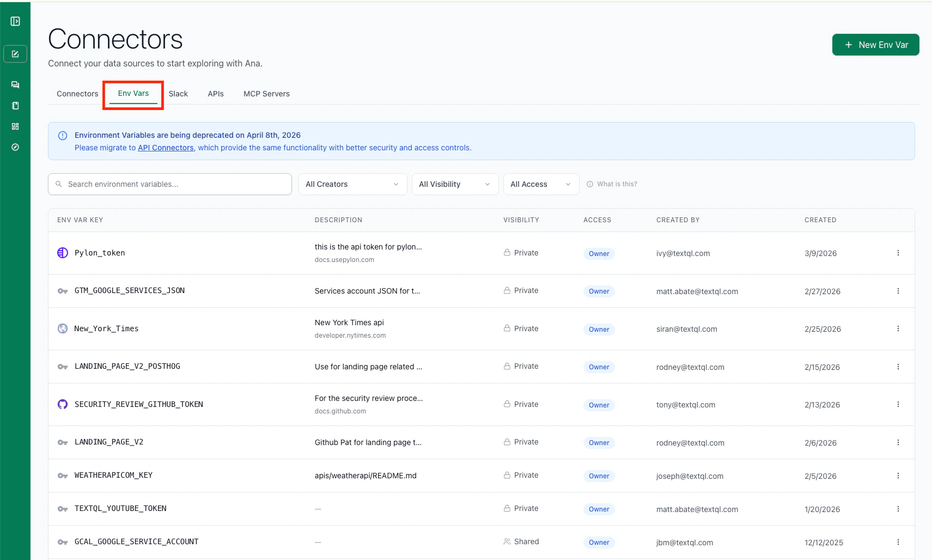Screen dimensions: 932x560
Task: Click the New Env Var button
Action: [x=875, y=45]
